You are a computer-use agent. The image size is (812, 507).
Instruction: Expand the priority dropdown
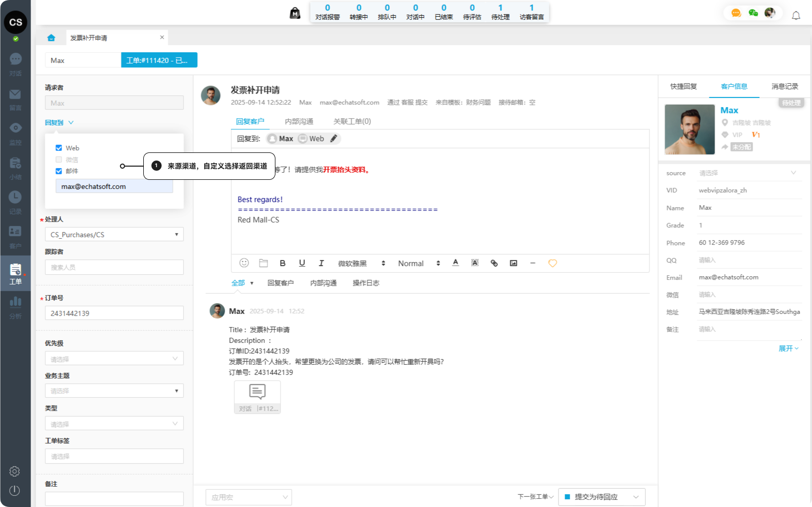coord(114,359)
